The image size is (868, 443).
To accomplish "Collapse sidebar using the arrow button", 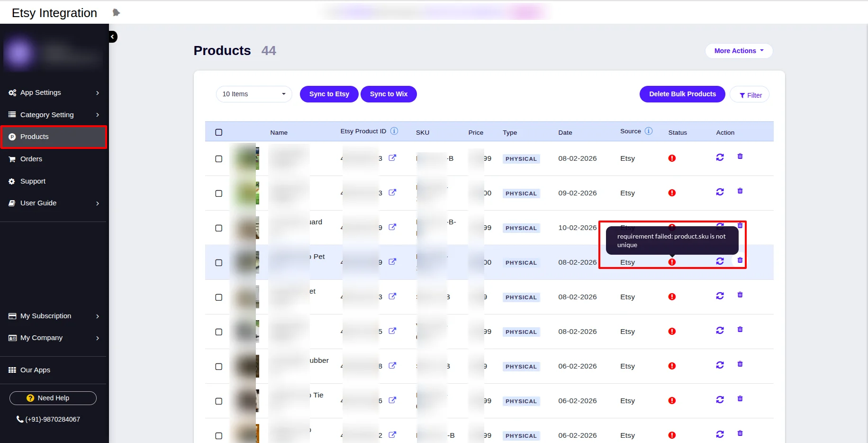I will point(113,37).
